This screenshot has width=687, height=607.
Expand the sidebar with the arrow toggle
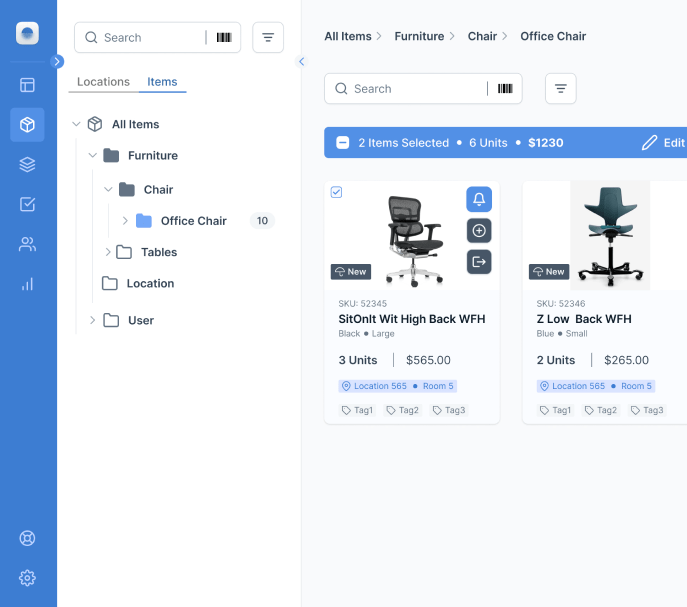click(57, 61)
